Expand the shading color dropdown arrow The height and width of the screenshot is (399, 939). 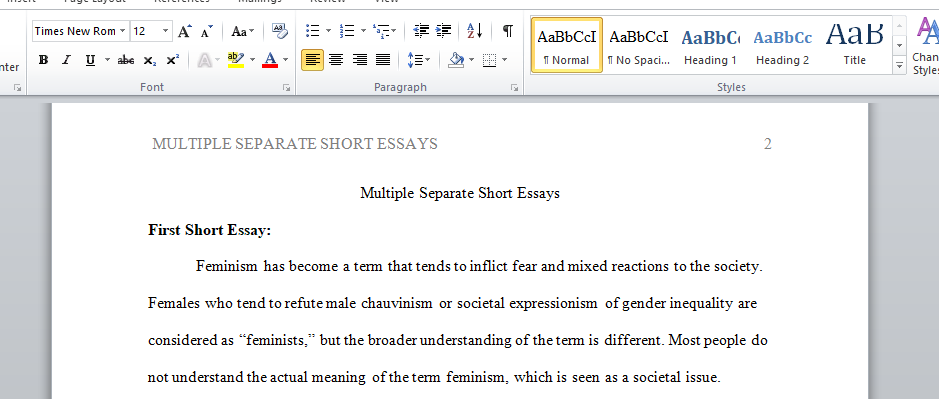point(471,60)
